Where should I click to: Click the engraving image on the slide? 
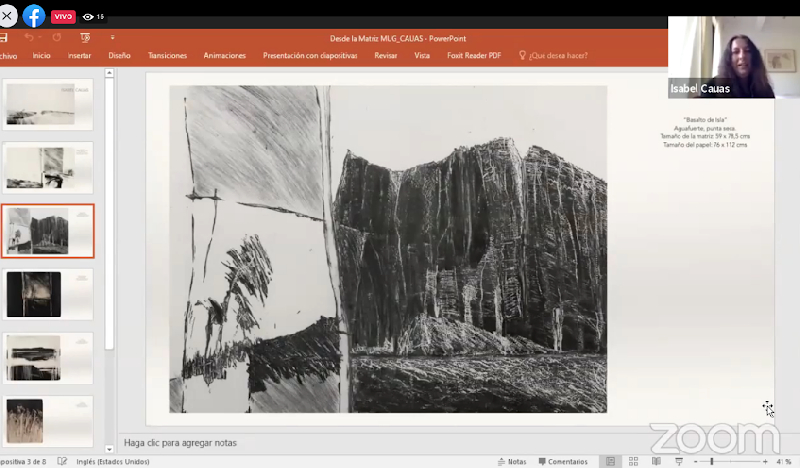[388, 249]
